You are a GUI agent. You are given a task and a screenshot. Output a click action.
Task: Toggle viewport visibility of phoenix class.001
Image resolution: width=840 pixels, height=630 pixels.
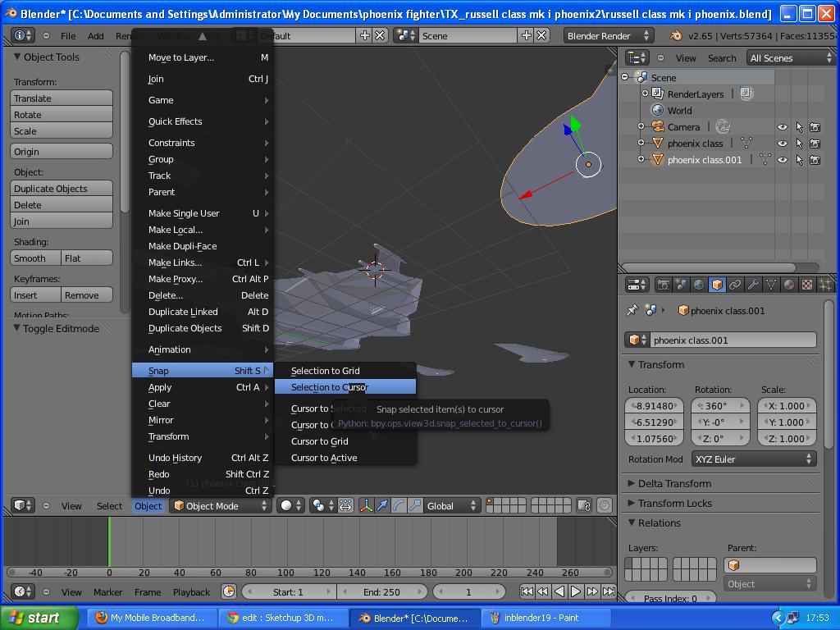783,160
